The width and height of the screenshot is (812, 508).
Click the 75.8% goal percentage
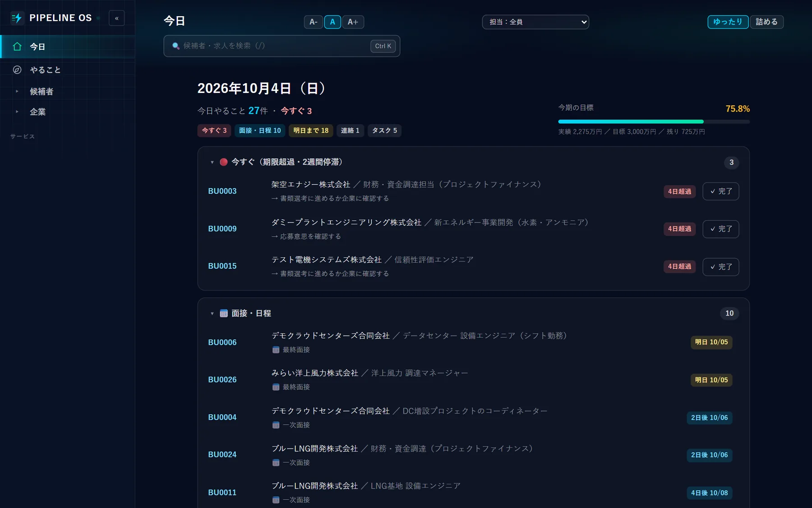coord(738,109)
